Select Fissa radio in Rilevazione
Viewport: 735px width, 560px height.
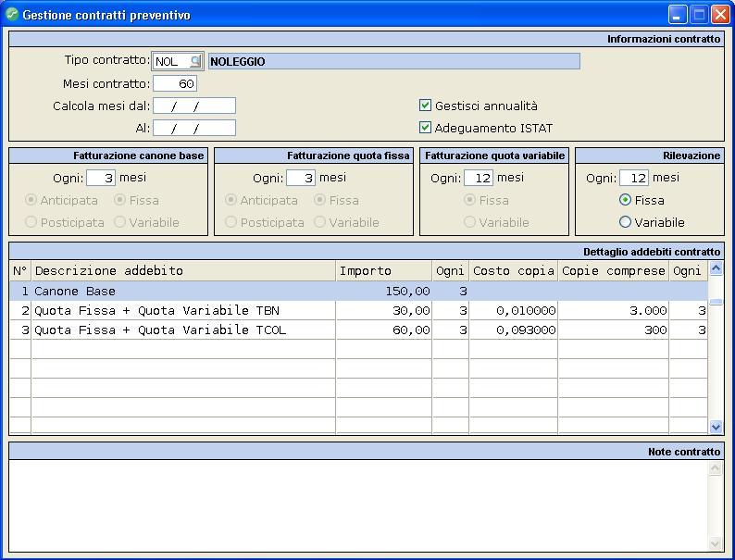(625, 200)
